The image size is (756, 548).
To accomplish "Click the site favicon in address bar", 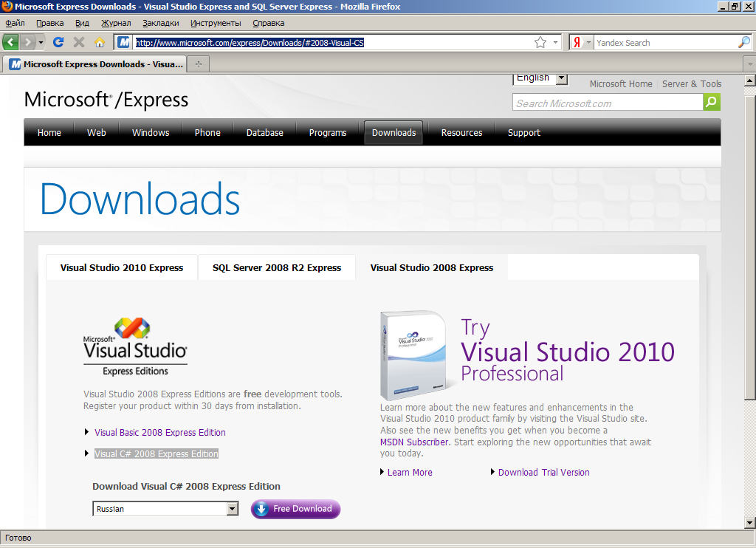I will 124,42.
